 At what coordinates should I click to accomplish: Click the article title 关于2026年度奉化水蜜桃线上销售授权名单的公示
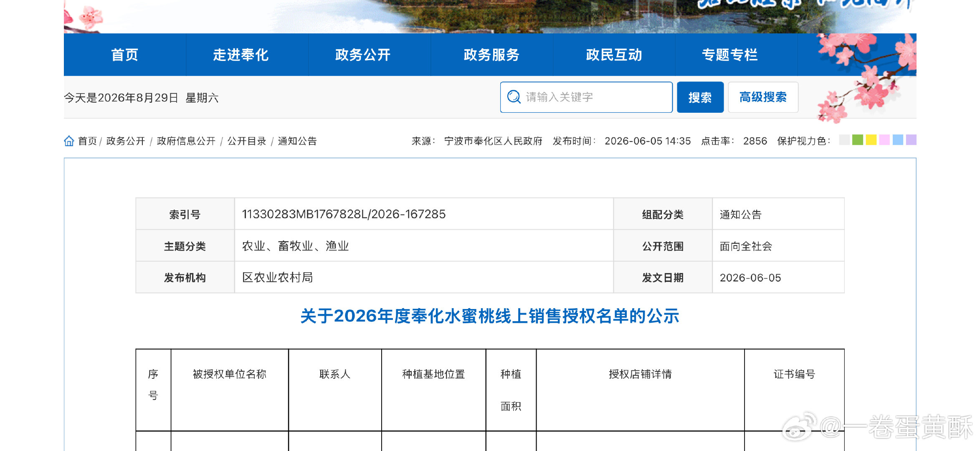[x=490, y=316]
